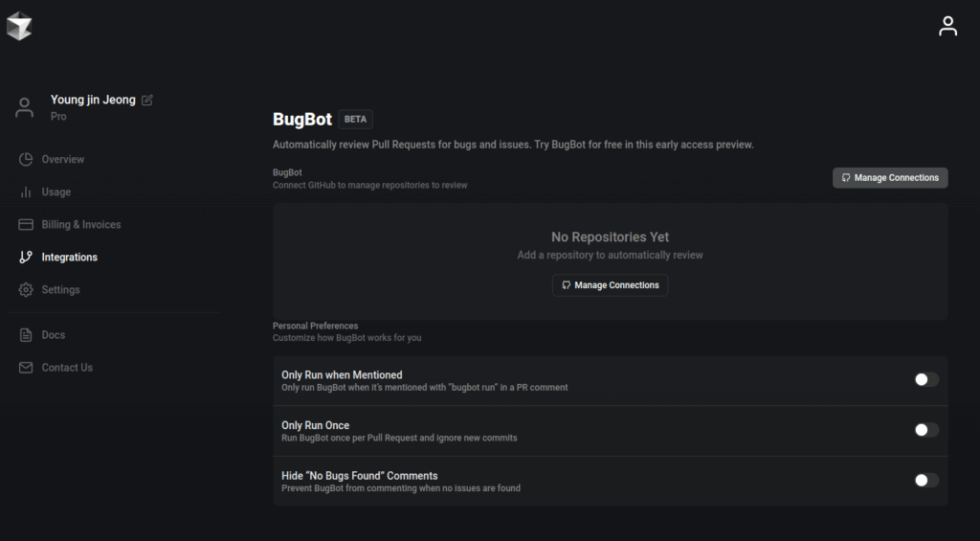Select the Overview menu item
Image resolution: width=980 pixels, height=541 pixels.
(x=63, y=159)
